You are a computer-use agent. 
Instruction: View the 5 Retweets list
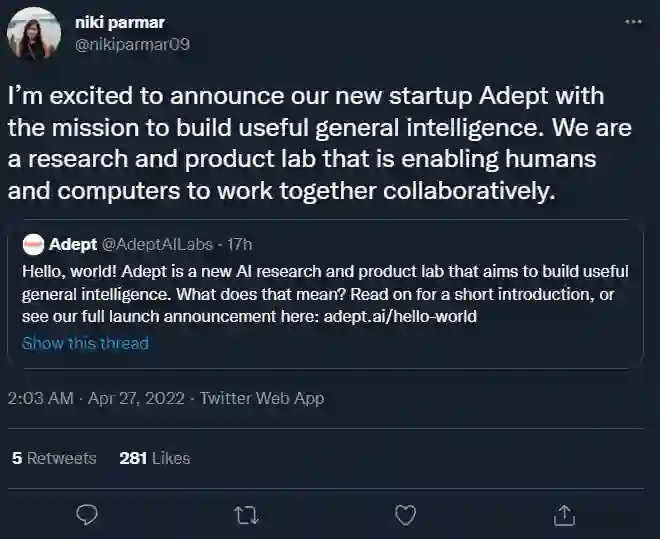click(x=54, y=458)
